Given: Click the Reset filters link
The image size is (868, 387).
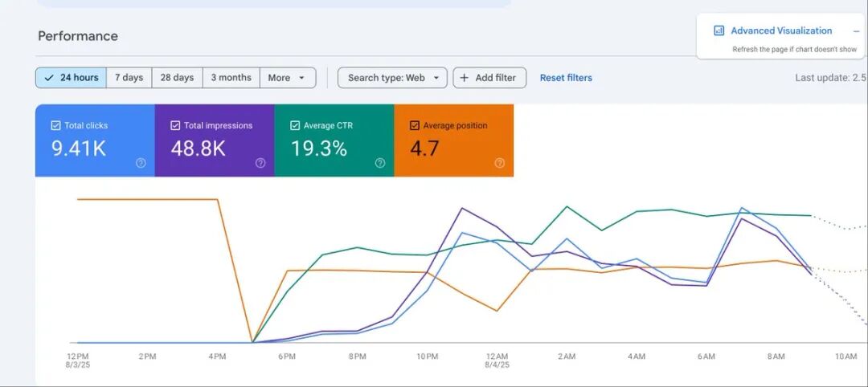Looking at the screenshot, I should coord(566,78).
